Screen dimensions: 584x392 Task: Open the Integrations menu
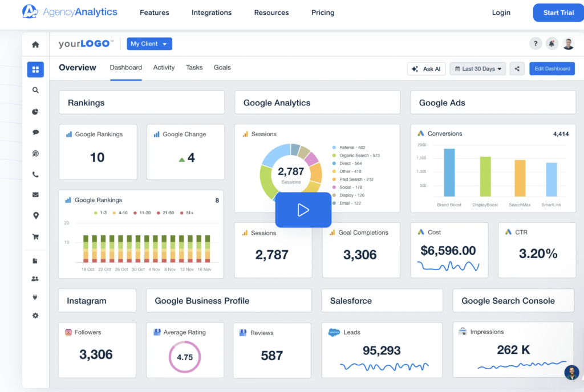pyautogui.click(x=212, y=13)
